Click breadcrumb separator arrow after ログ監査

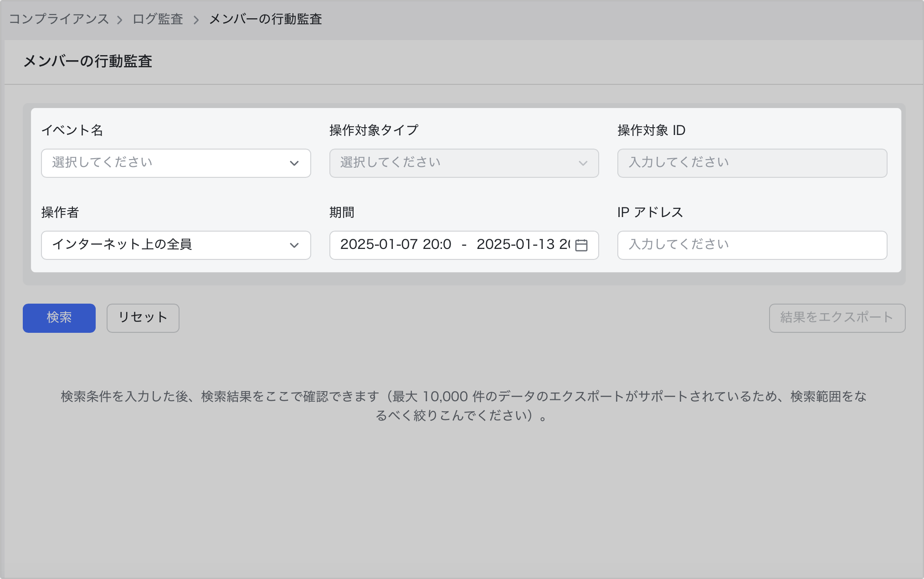click(x=196, y=20)
